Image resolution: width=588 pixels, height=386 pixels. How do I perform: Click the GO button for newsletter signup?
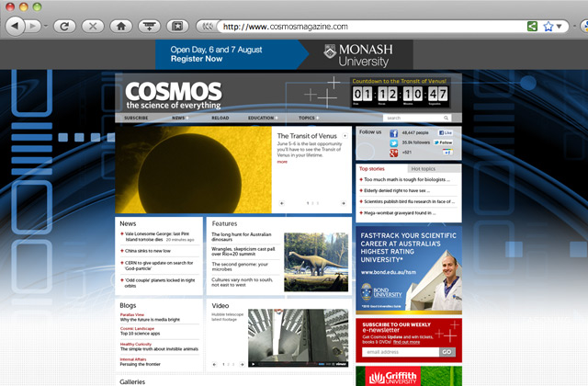(x=447, y=352)
